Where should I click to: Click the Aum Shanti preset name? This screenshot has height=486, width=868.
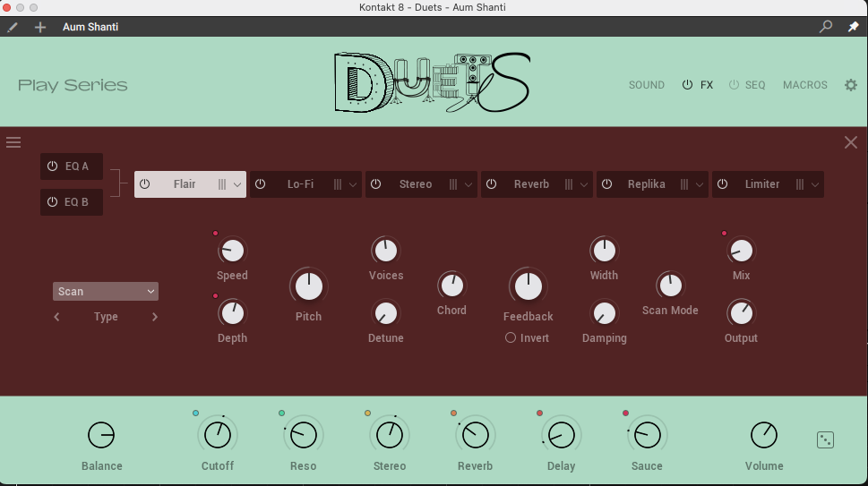coord(90,27)
